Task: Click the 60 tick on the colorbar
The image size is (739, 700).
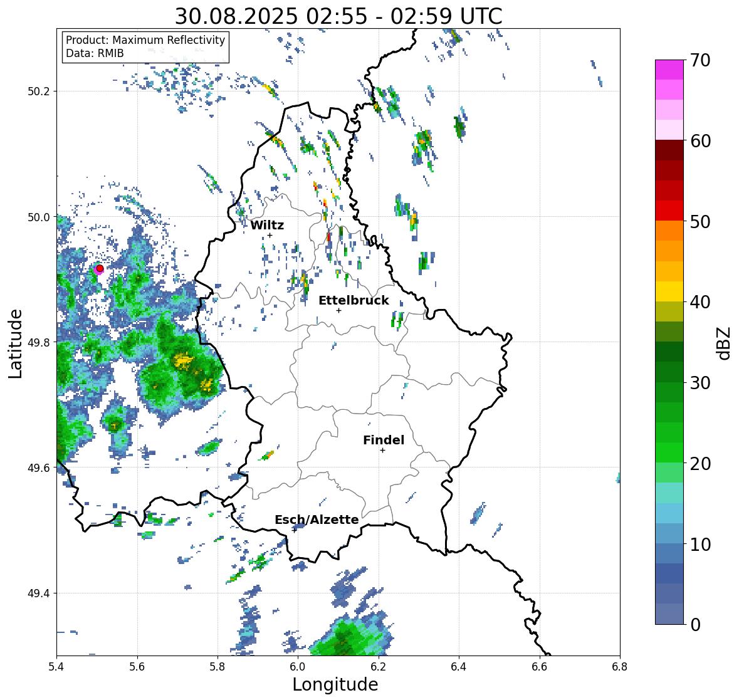Action: point(700,141)
